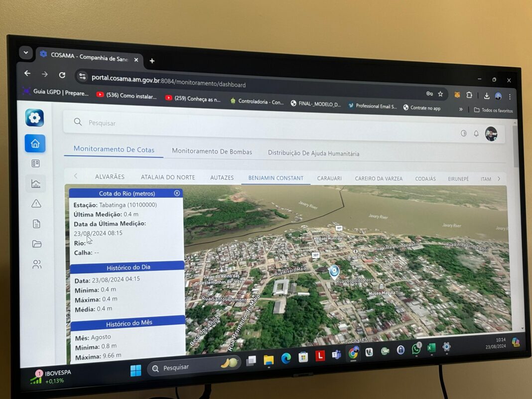Open the line chart sidebar icon

[x=36, y=184]
